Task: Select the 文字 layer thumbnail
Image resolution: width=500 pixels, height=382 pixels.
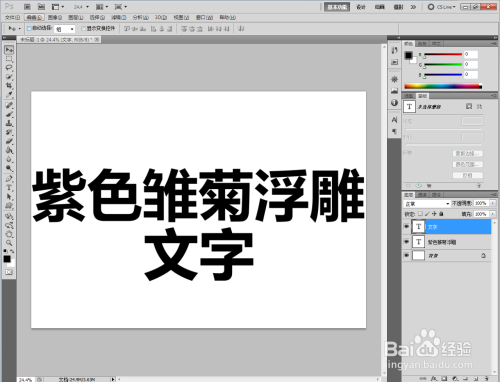Action: point(418,227)
